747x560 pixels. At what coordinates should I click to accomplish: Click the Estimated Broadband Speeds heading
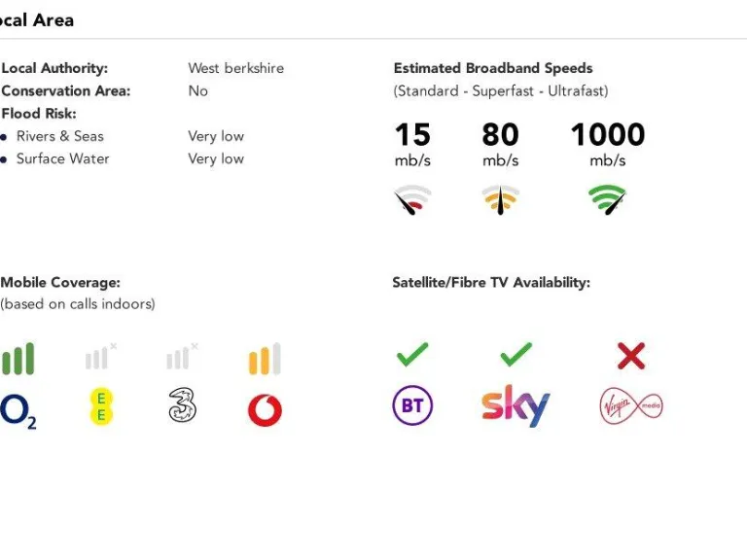click(x=493, y=68)
